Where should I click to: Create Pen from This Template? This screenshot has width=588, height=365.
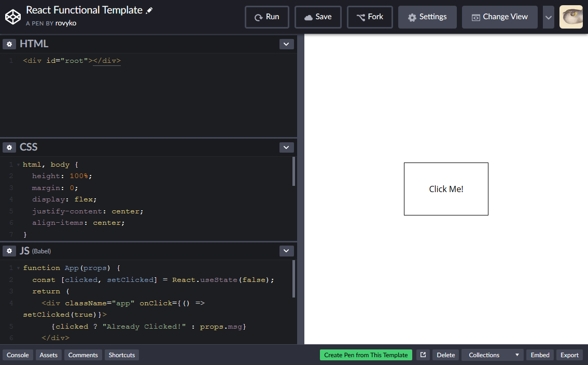366,355
